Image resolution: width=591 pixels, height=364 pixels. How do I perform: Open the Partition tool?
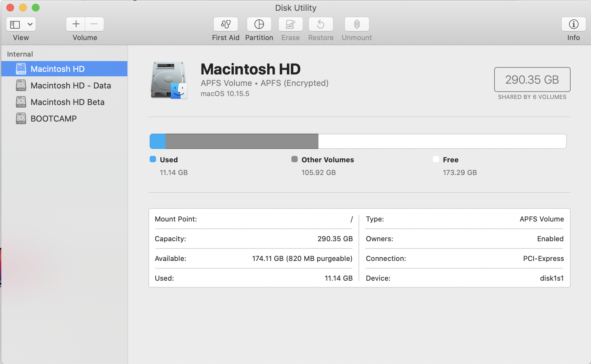(259, 24)
